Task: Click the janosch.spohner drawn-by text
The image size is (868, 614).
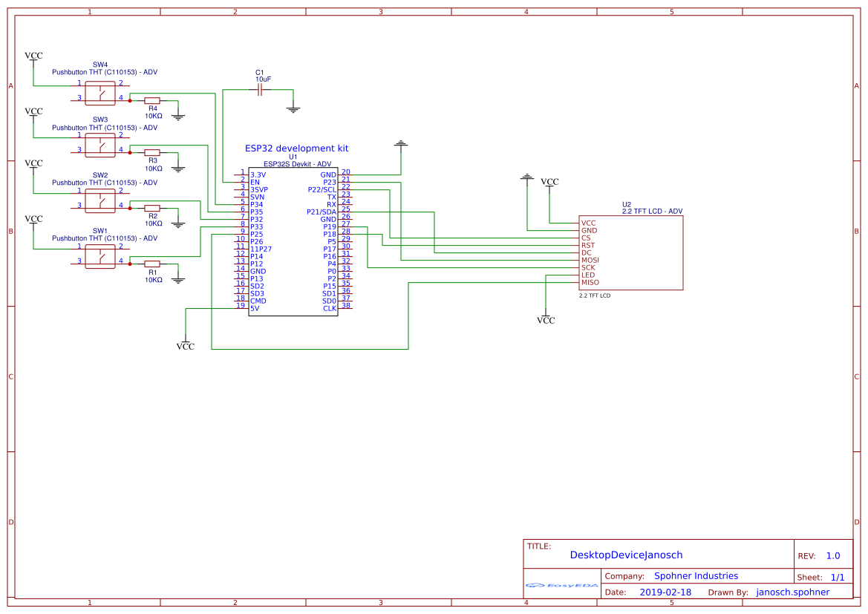Action: click(792, 592)
